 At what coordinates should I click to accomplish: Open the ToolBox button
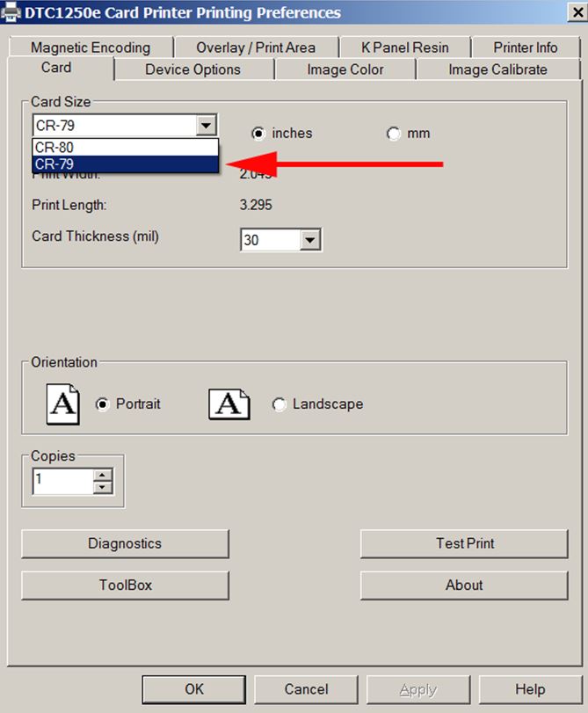[x=125, y=585]
